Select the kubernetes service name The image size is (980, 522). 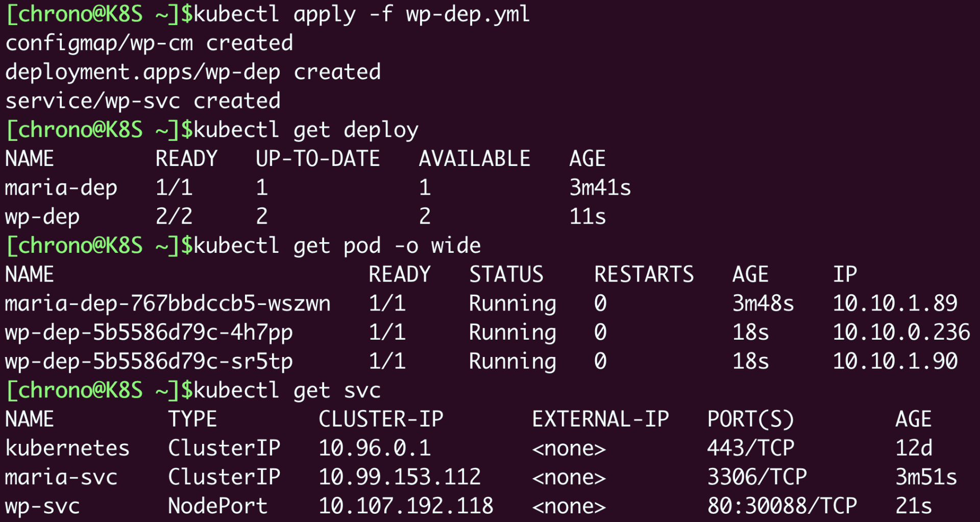click(67, 448)
